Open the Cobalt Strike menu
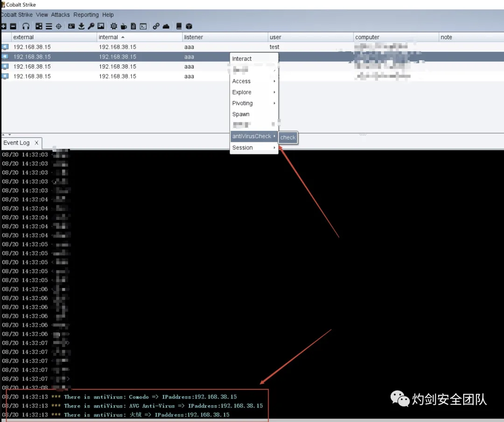 tap(16, 15)
